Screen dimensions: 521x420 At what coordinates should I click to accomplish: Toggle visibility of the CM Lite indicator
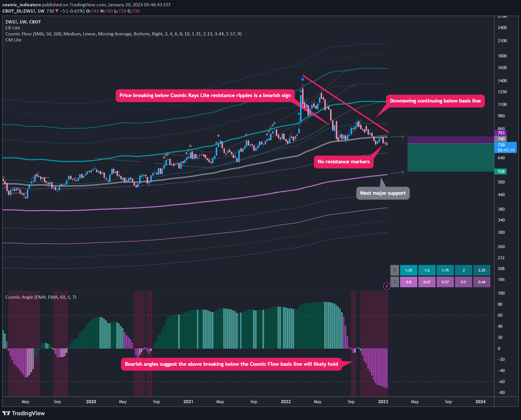click(13, 40)
